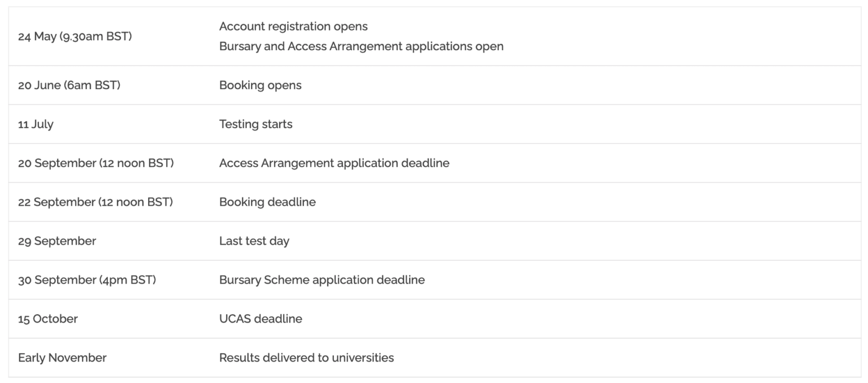Click 'Bursary and Access Arrangement applications open' line
This screenshot has width=868, height=383.
[361, 46]
